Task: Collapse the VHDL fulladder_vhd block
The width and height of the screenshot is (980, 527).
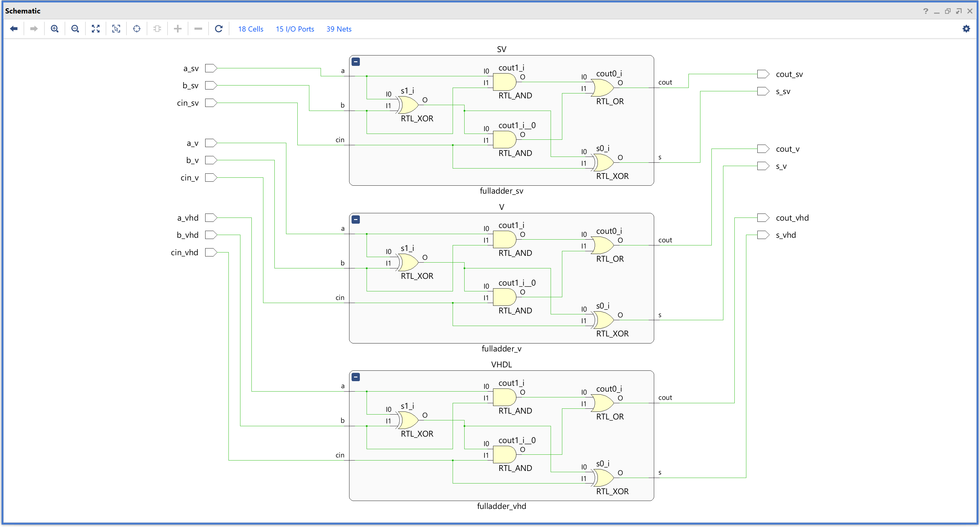Action: coord(356,377)
